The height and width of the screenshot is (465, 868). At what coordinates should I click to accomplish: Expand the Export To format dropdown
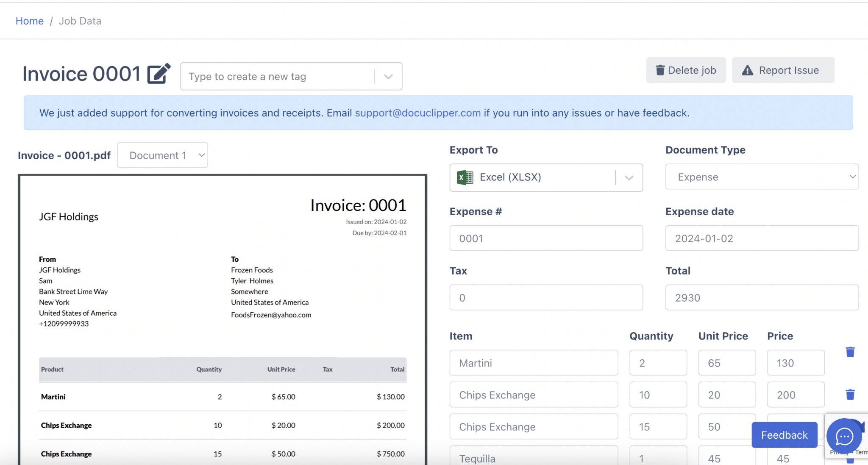point(629,177)
